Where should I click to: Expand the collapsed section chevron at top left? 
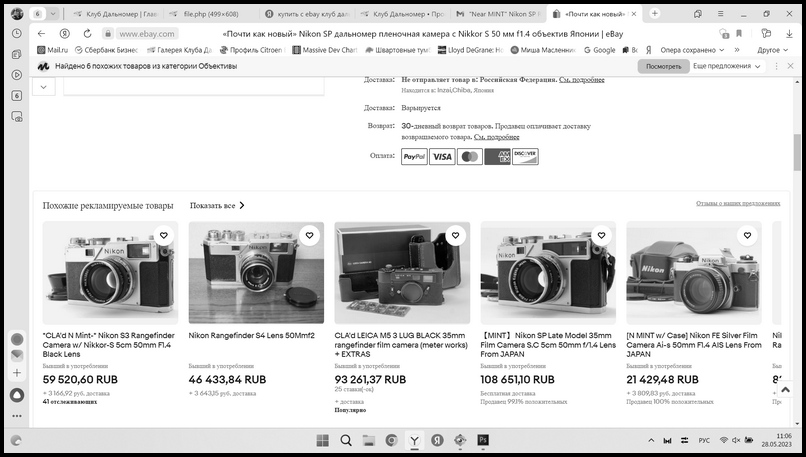click(43, 87)
